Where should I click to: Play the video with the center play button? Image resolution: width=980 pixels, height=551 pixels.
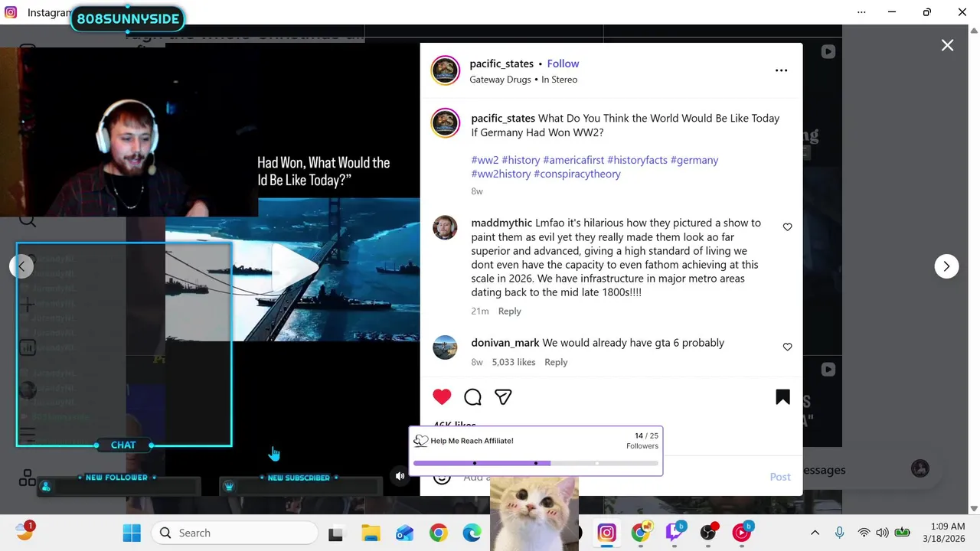point(294,268)
